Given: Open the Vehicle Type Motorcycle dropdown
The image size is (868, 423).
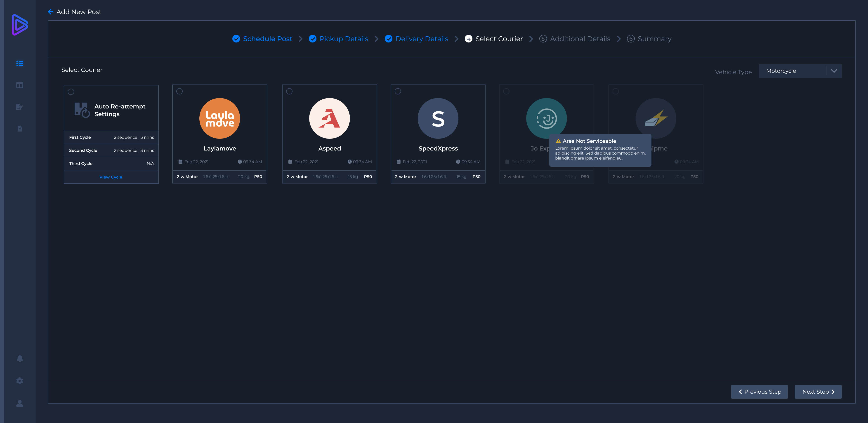Looking at the screenshot, I should click(x=800, y=71).
